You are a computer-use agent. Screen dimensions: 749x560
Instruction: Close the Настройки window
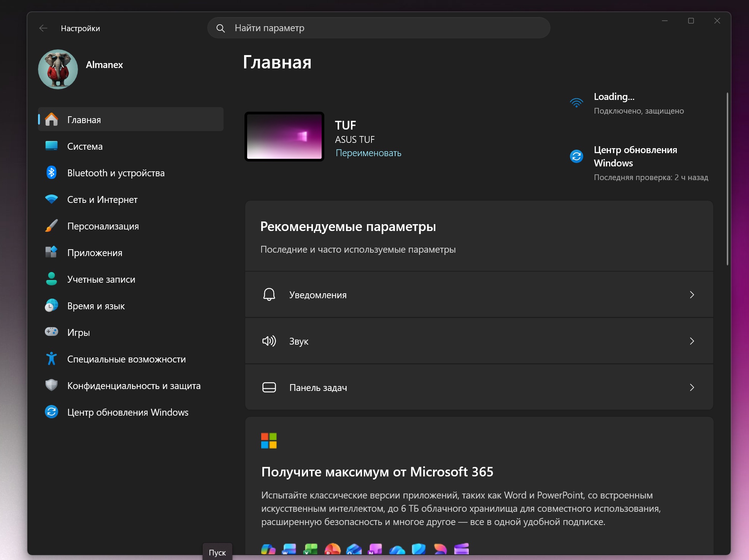coord(717,21)
